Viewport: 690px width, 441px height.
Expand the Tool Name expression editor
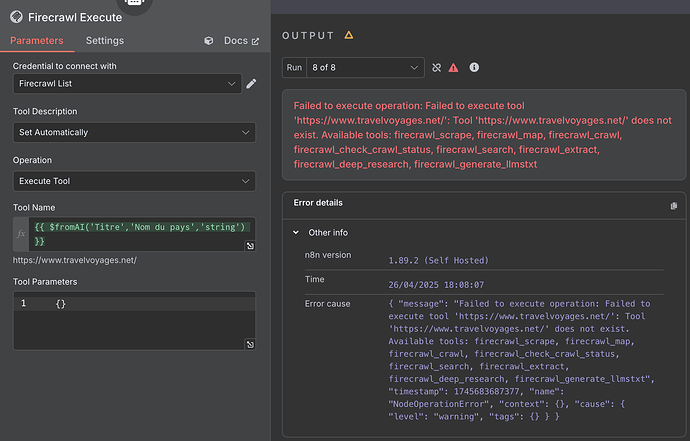point(250,246)
